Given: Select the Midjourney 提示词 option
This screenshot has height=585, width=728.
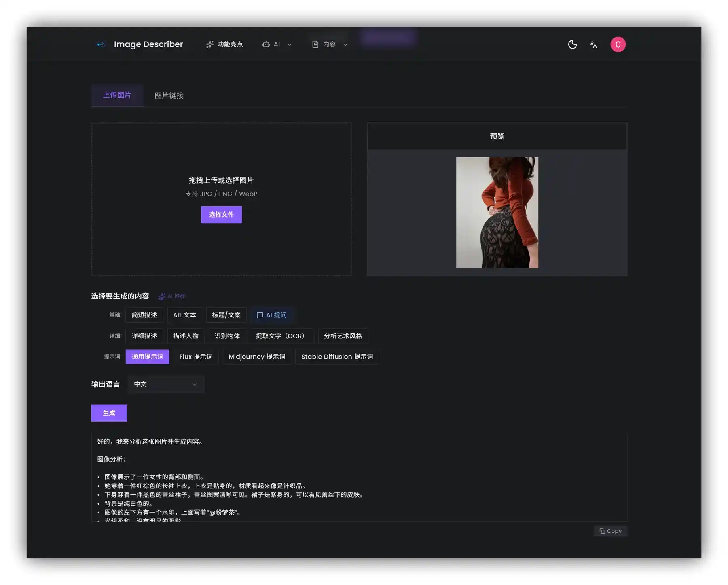Looking at the screenshot, I should tap(257, 357).
